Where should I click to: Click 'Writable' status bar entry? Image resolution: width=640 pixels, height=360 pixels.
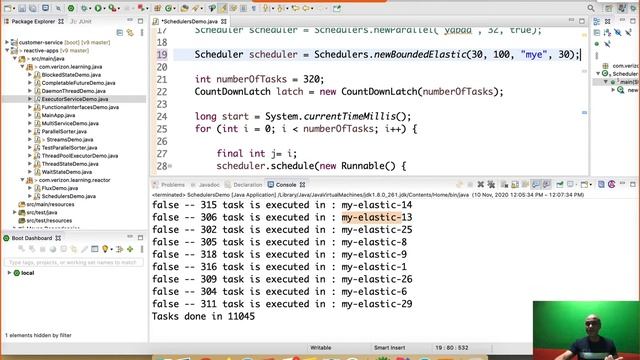click(321, 348)
